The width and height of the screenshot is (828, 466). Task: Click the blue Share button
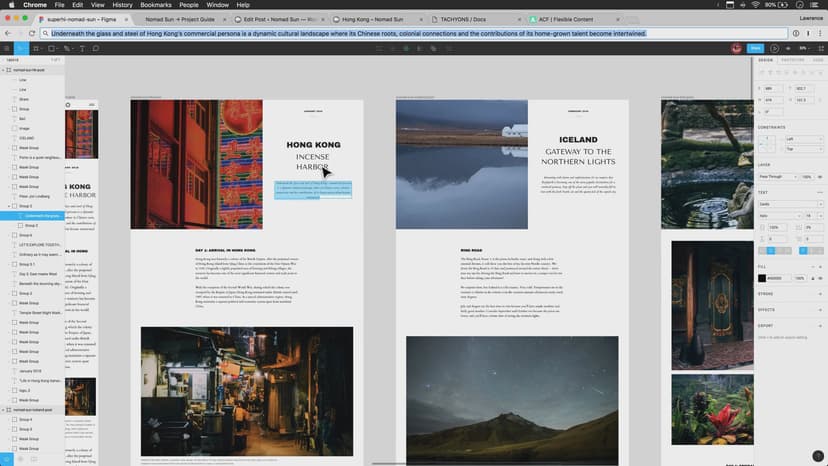point(756,48)
